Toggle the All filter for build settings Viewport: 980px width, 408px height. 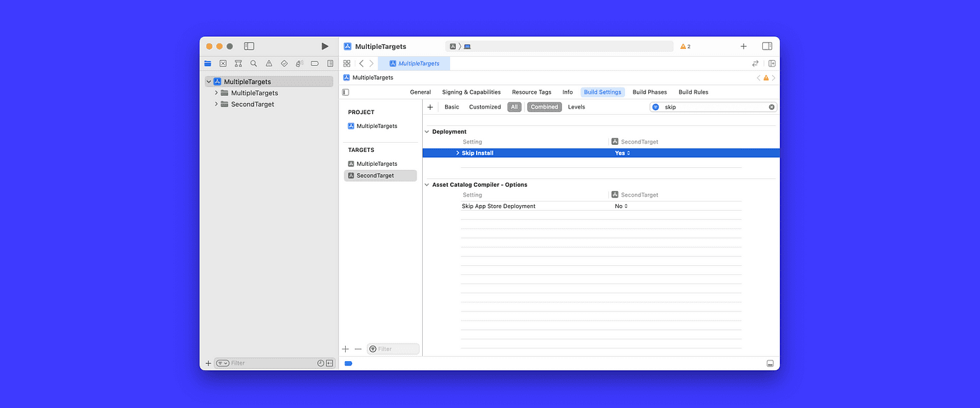[x=514, y=106]
